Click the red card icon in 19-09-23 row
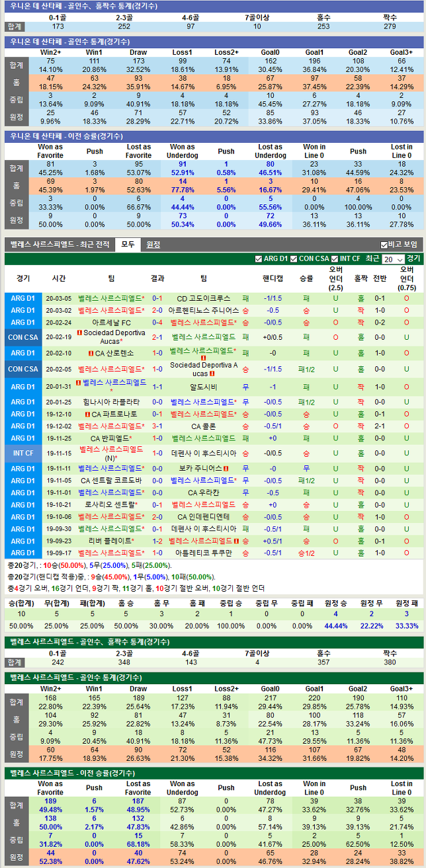This screenshot has height=868, width=426. click(x=237, y=541)
